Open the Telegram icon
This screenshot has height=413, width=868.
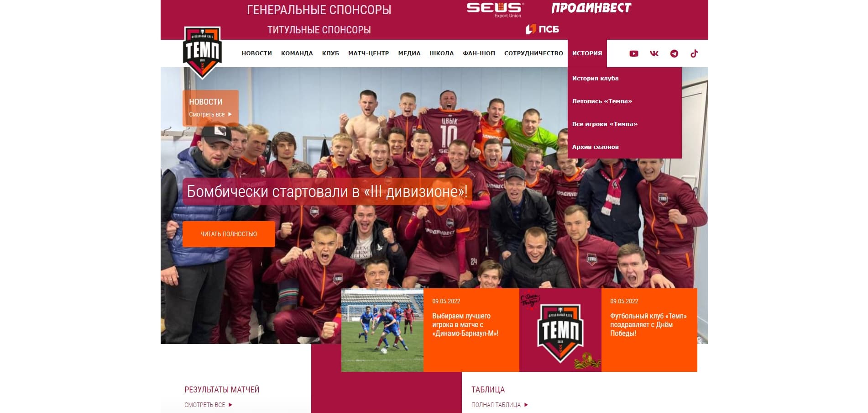tap(674, 53)
